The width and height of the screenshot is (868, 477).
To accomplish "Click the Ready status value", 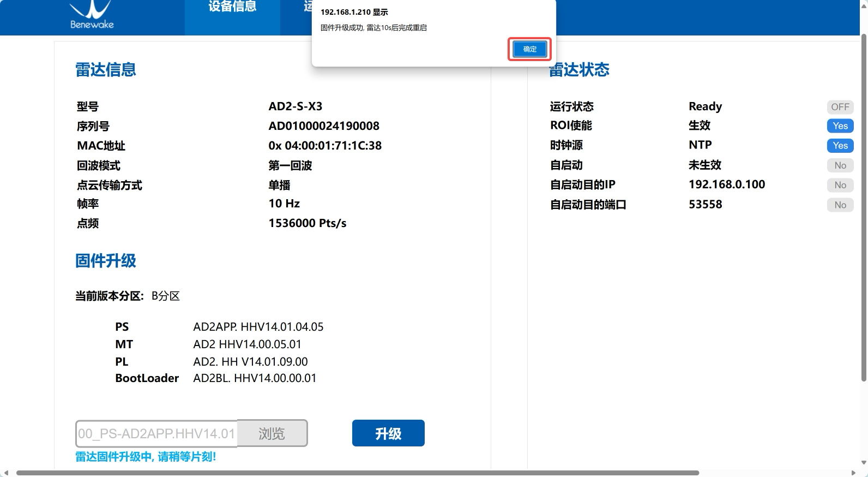I will pos(706,106).
